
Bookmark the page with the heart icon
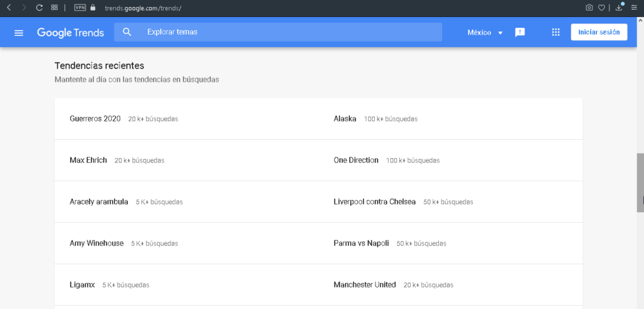(x=601, y=8)
